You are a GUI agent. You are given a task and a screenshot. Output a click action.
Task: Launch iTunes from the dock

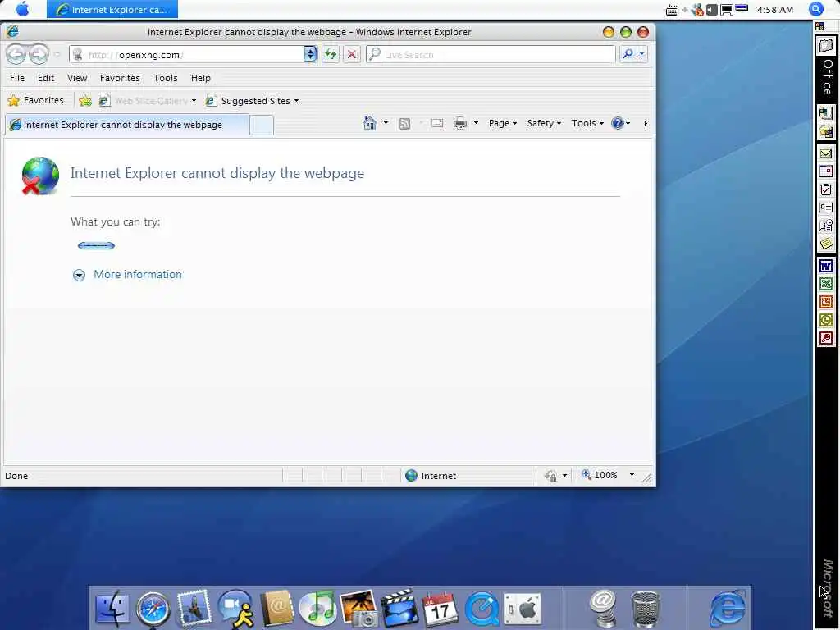pyautogui.click(x=318, y=609)
